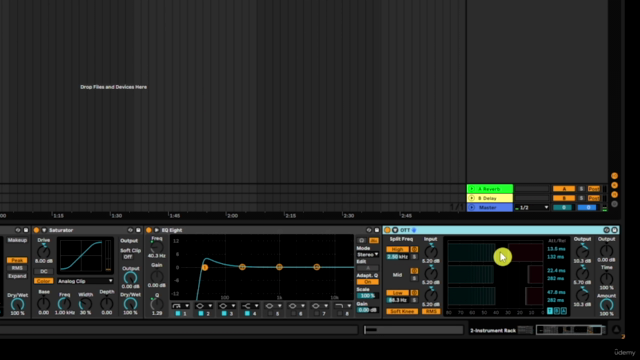Click the EQ Eight Gain 0.00 dB field
This screenshot has height=360, width=640.
click(367, 310)
